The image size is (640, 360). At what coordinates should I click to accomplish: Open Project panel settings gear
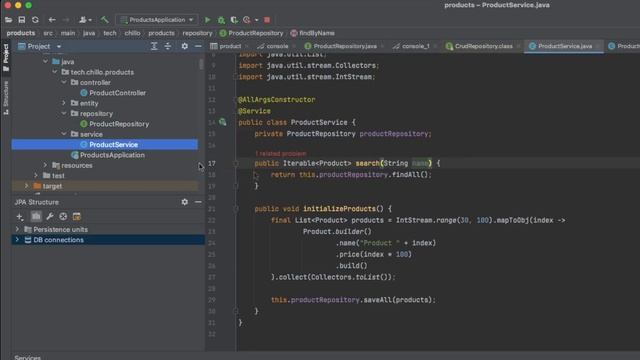tap(184, 46)
